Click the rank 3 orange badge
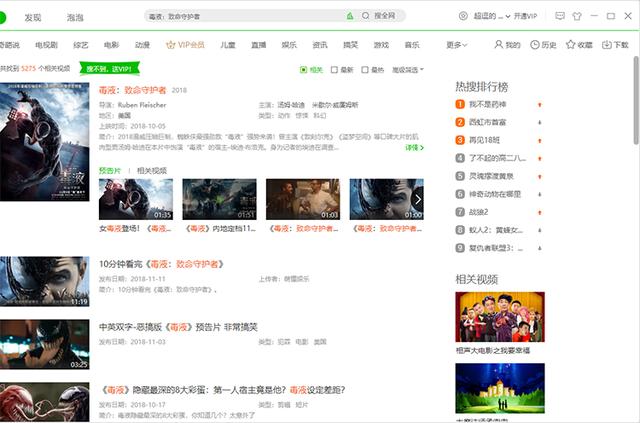Screen dimensions: 640x423 click(x=460, y=140)
